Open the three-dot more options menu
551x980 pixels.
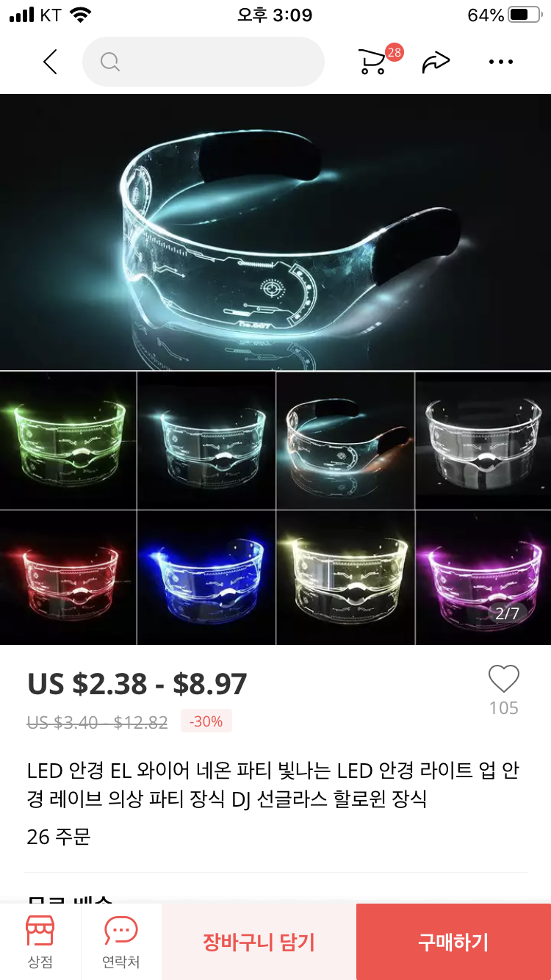click(500, 62)
